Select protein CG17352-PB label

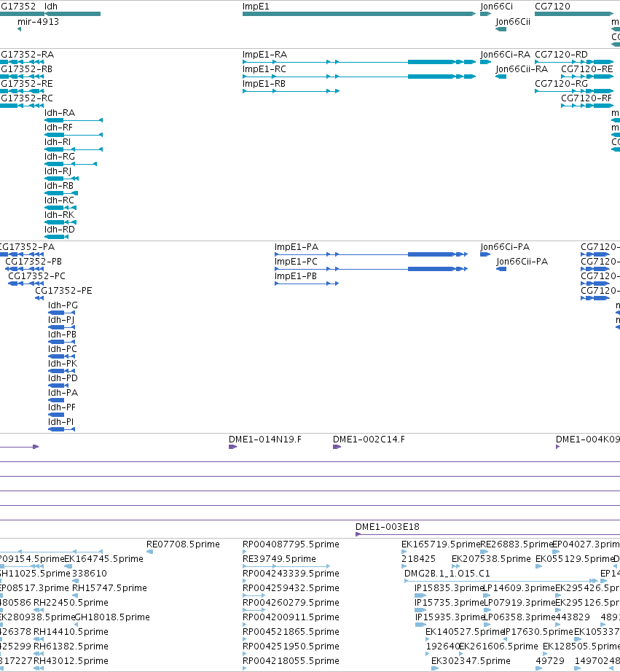(34, 262)
